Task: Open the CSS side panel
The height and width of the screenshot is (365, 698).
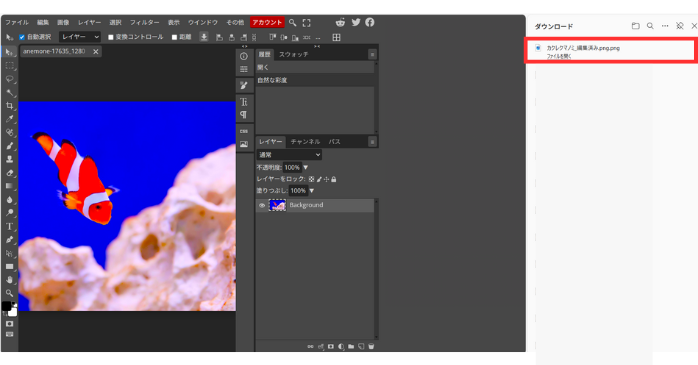Action: click(x=243, y=131)
